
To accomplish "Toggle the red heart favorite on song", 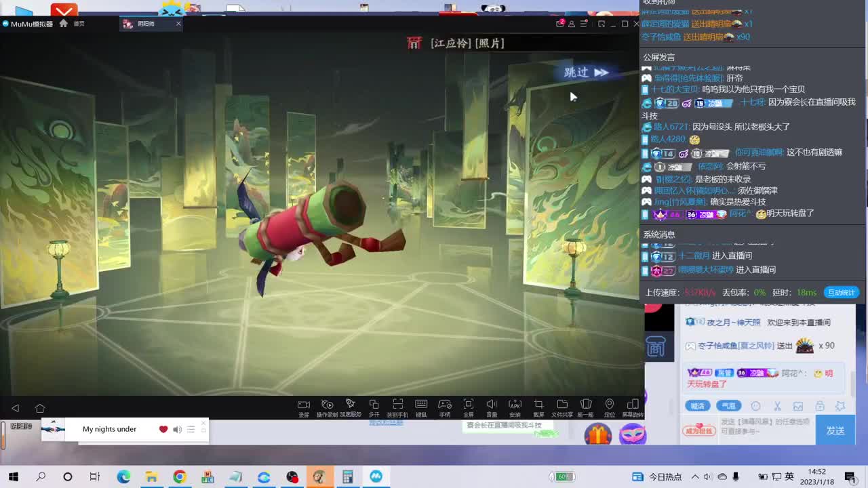I will click(x=163, y=429).
